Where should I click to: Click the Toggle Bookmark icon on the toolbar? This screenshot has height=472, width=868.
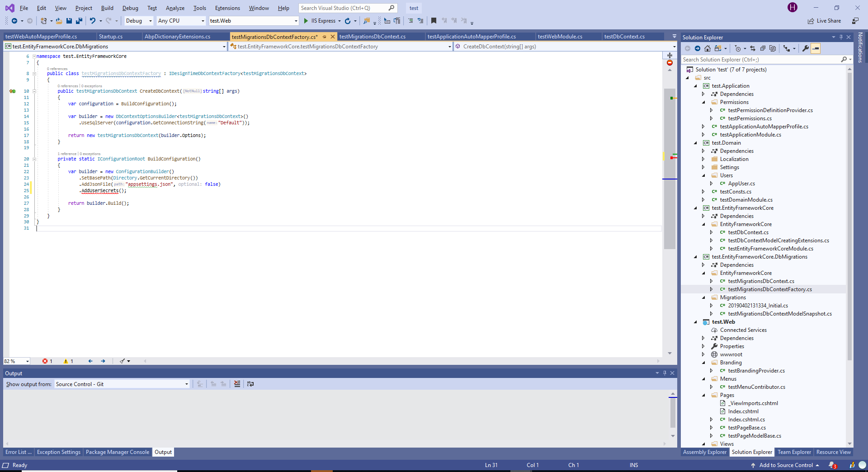coord(434,21)
